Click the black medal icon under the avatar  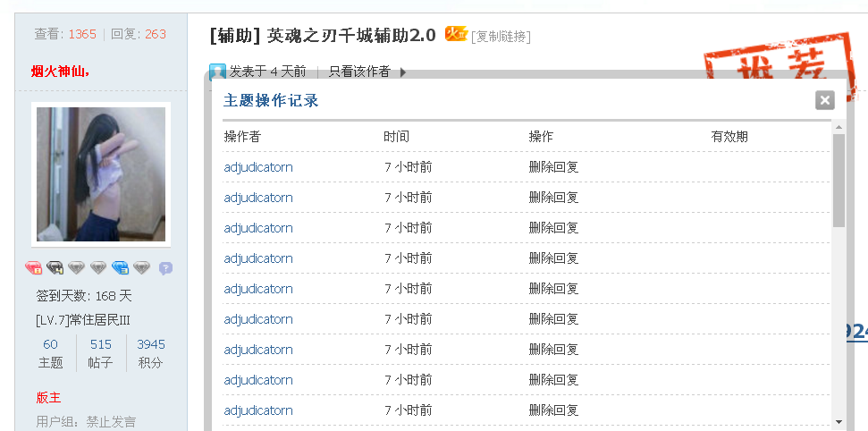[55, 268]
